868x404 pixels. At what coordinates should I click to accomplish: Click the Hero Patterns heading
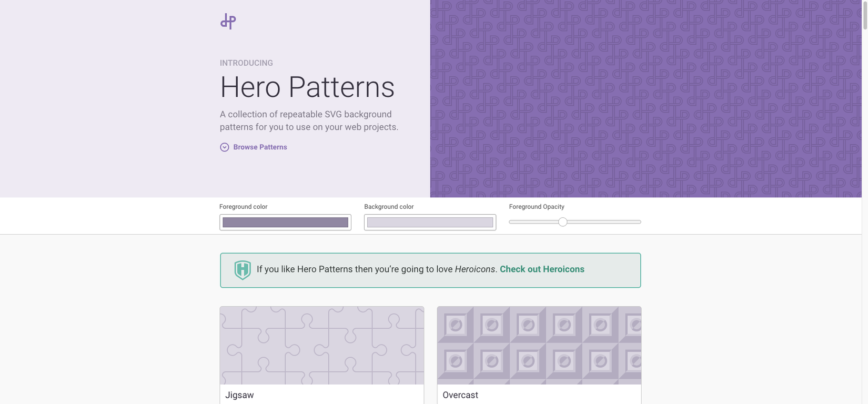tap(307, 87)
